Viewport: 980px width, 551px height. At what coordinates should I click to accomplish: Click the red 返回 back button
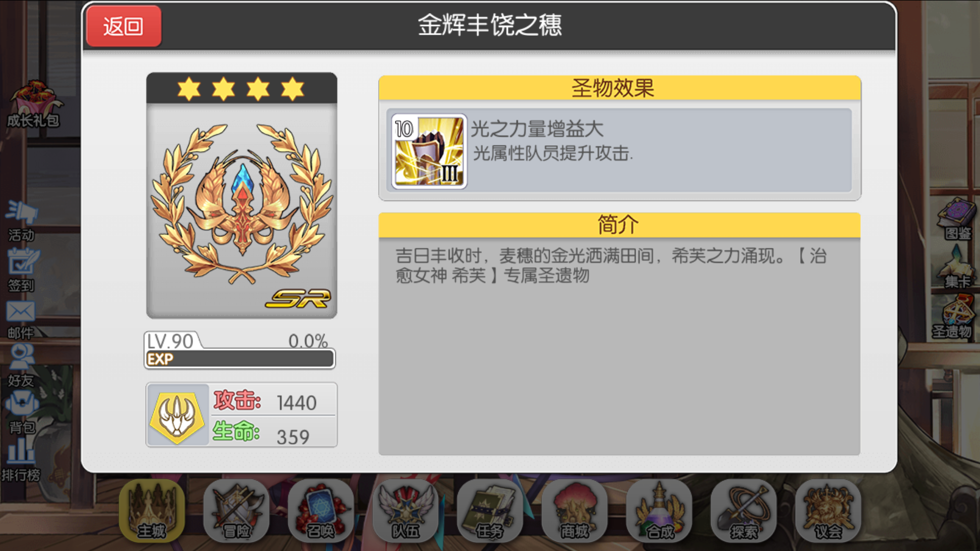(124, 26)
